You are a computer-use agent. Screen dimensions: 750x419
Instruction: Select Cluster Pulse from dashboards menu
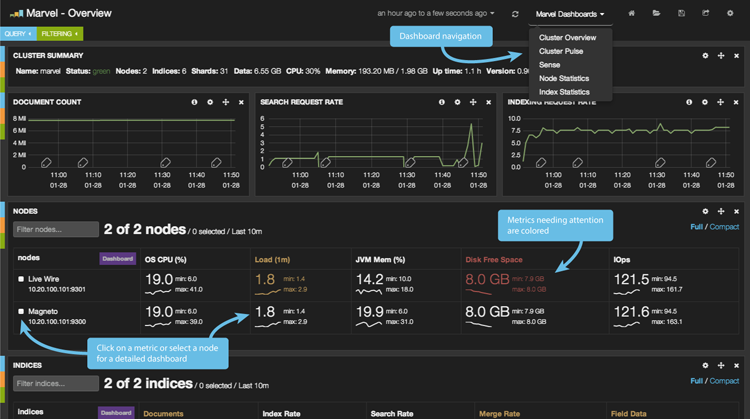pyautogui.click(x=561, y=51)
